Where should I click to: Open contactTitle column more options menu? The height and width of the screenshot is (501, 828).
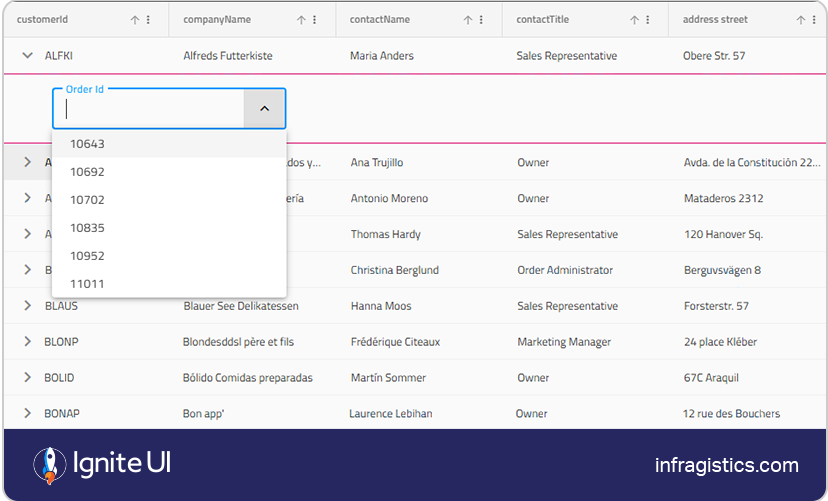(648, 20)
